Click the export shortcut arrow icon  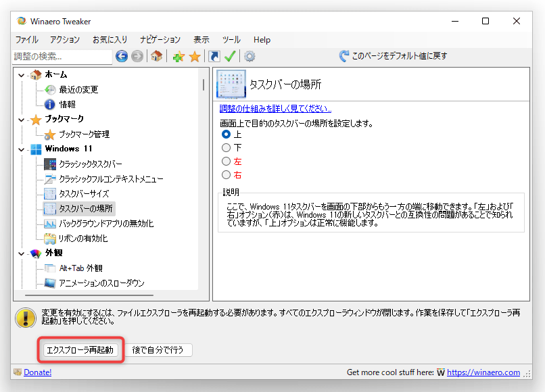[214, 56]
